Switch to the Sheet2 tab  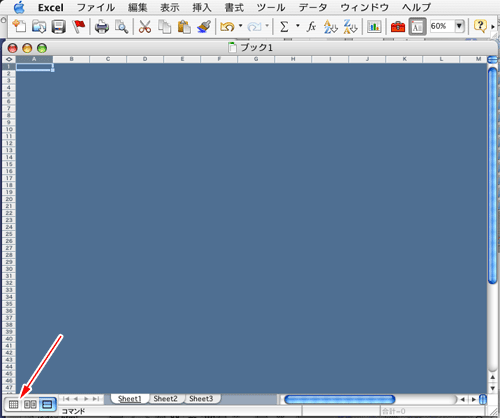pyautogui.click(x=165, y=399)
